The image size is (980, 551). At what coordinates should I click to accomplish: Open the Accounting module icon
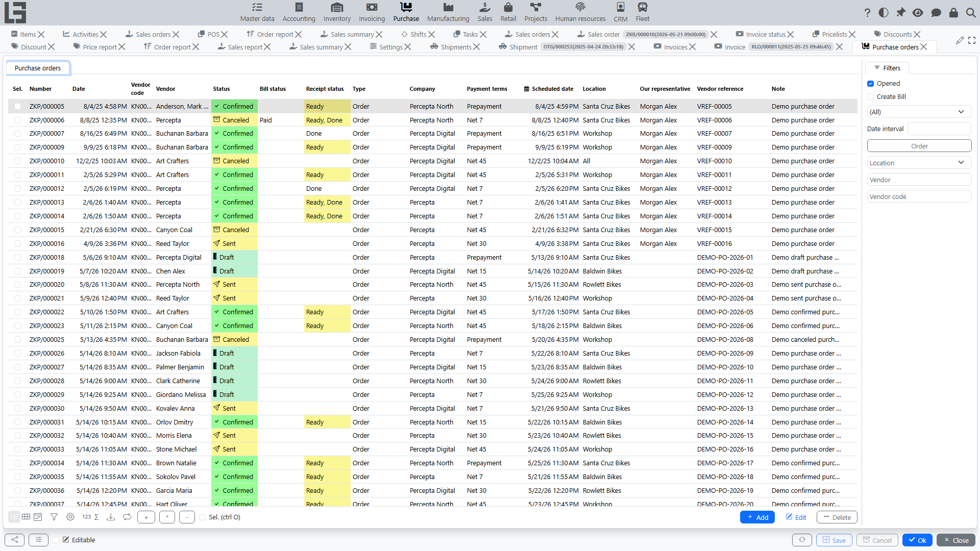pos(299,12)
